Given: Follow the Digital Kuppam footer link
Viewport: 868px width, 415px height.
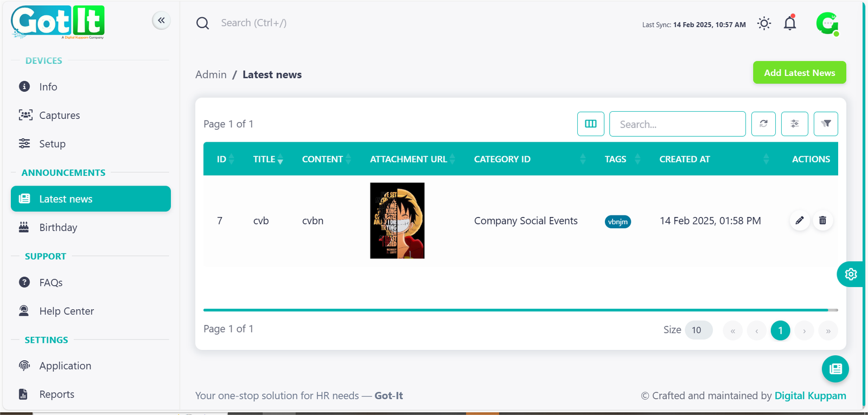Looking at the screenshot, I should pyautogui.click(x=810, y=395).
